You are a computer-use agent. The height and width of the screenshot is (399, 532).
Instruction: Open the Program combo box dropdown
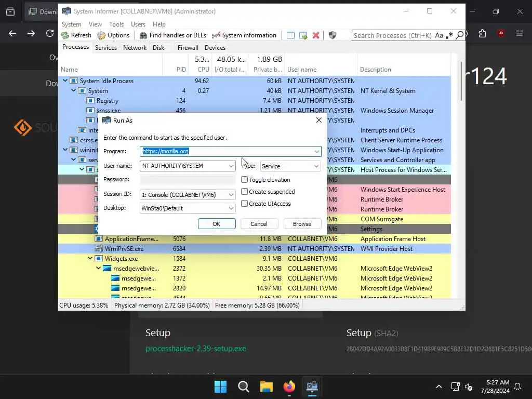(316, 151)
